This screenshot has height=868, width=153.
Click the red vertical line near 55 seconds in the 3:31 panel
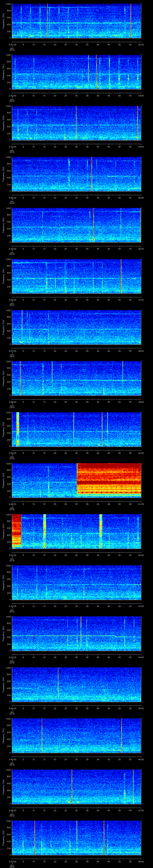(130, 21)
